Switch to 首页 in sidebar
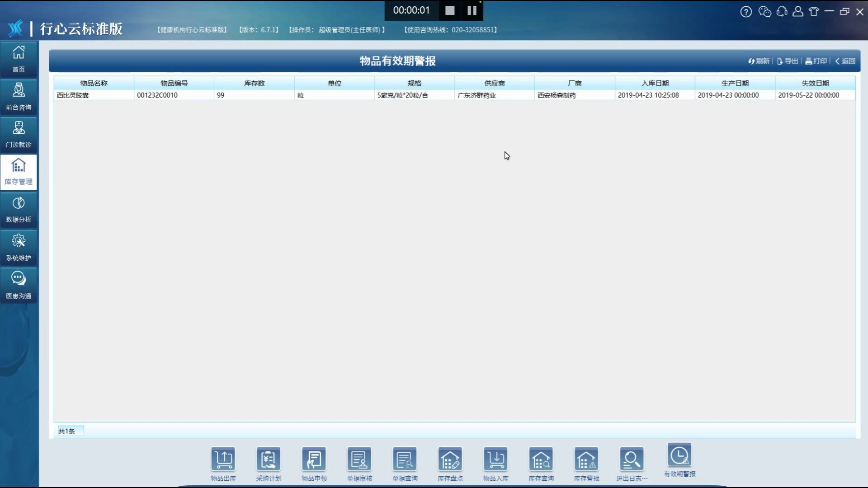 click(19, 59)
